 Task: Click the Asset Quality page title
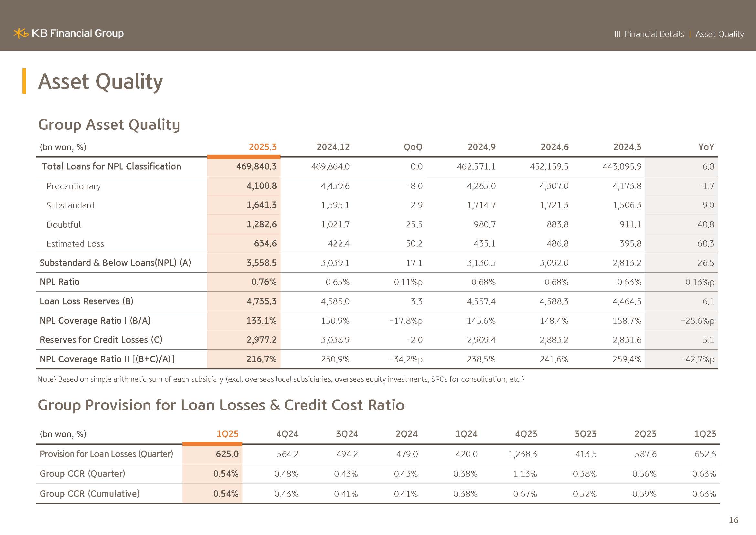101,82
